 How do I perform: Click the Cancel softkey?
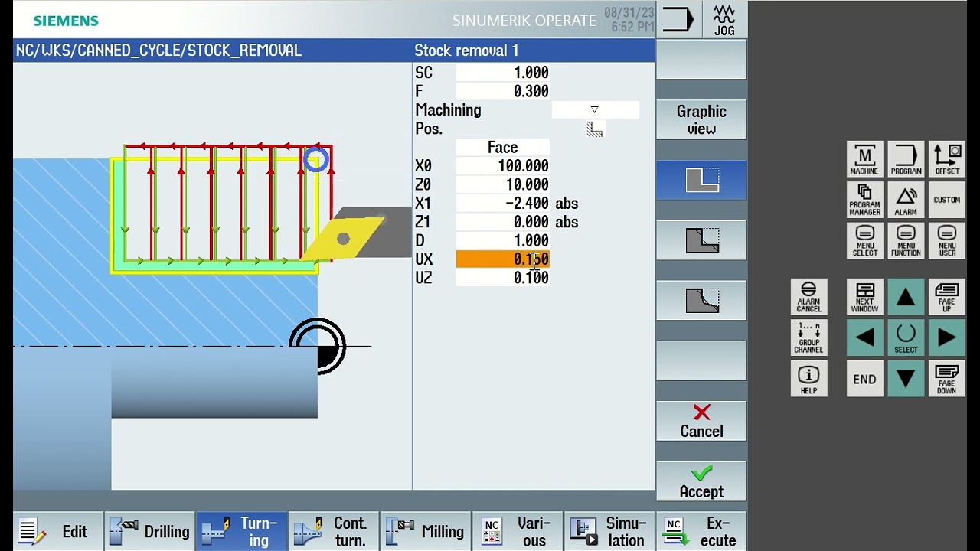click(701, 421)
